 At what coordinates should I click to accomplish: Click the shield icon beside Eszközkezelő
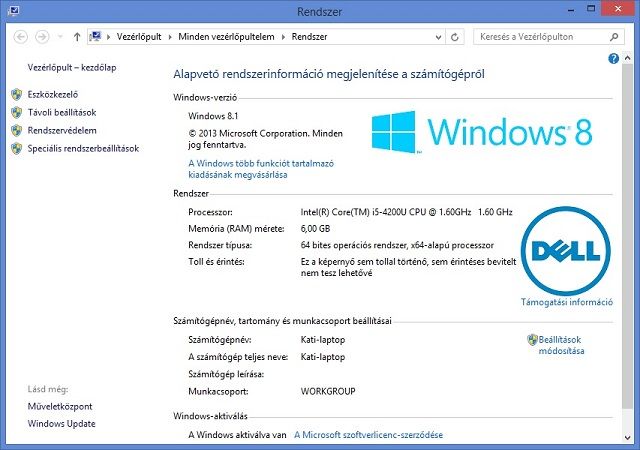[17, 94]
